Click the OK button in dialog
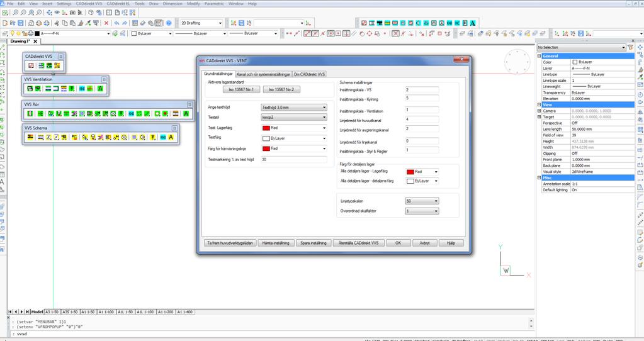This screenshot has width=644, height=341. (398, 243)
